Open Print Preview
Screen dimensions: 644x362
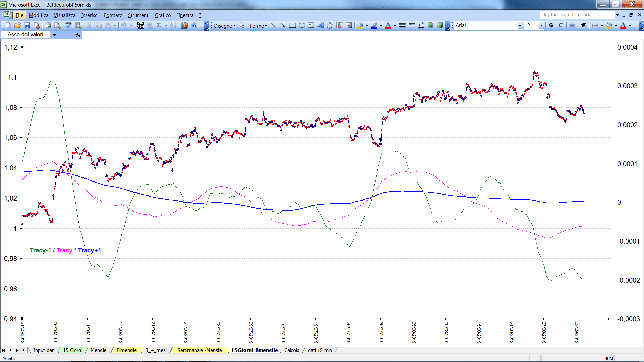57,25
